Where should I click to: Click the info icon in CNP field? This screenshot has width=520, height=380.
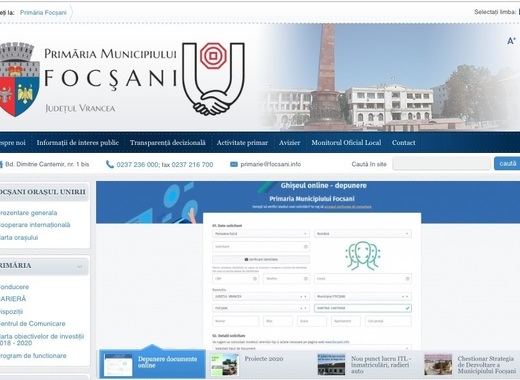pyautogui.click(x=255, y=279)
